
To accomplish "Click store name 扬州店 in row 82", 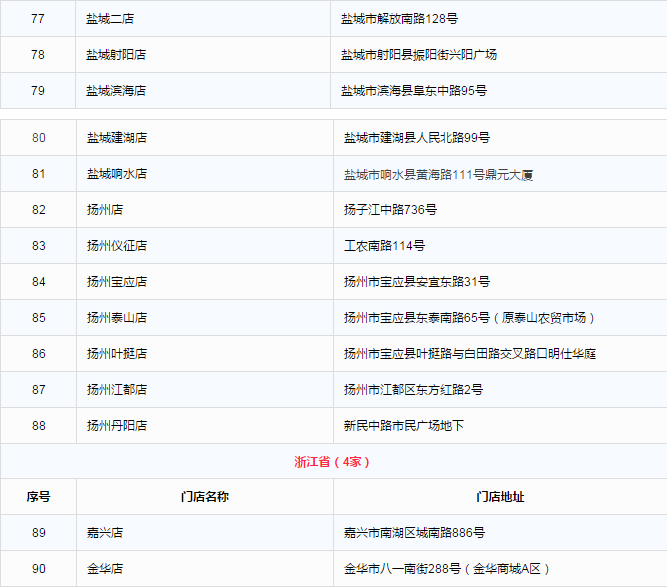I will [x=105, y=210].
